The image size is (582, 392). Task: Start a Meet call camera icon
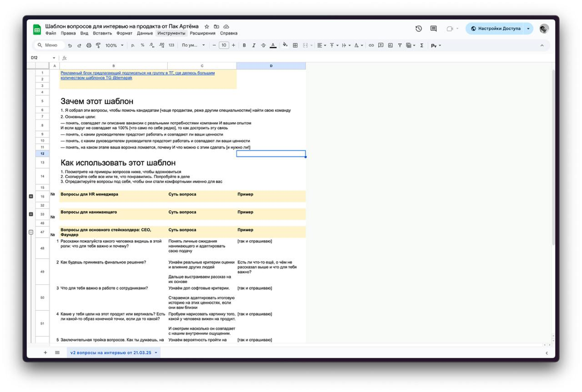[450, 29]
